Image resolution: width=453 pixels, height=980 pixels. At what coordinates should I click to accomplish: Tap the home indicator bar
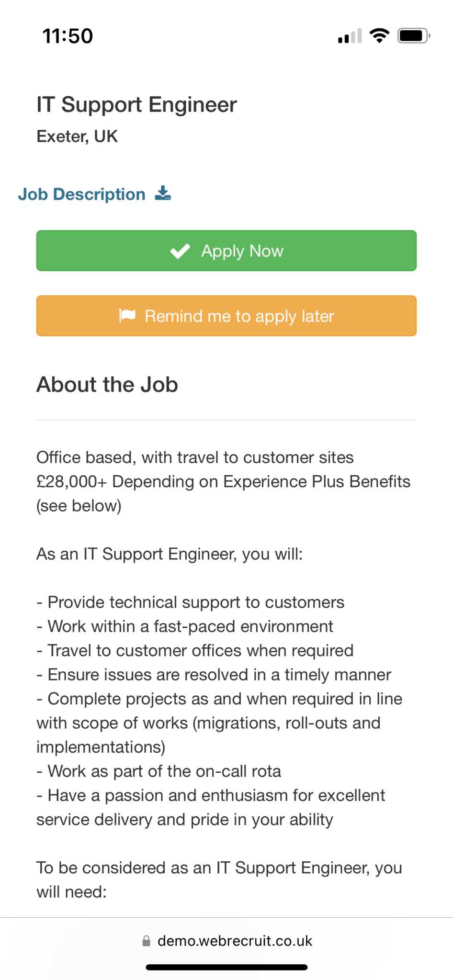click(226, 967)
